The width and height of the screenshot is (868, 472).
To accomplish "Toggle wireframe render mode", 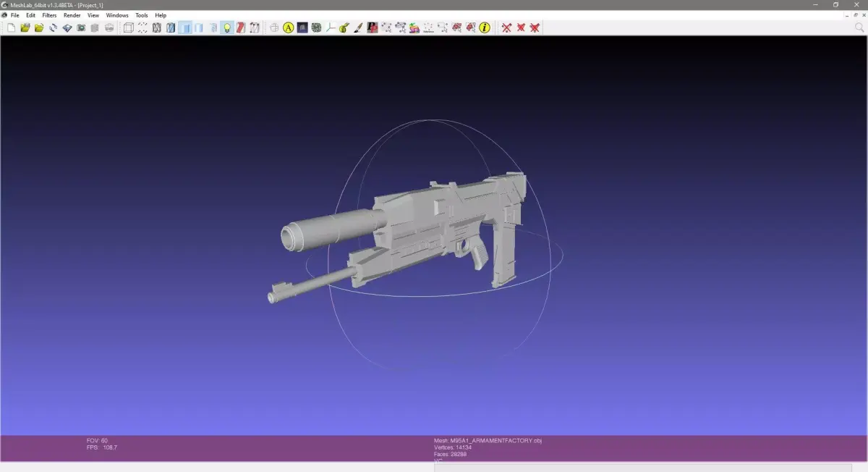I will point(156,28).
